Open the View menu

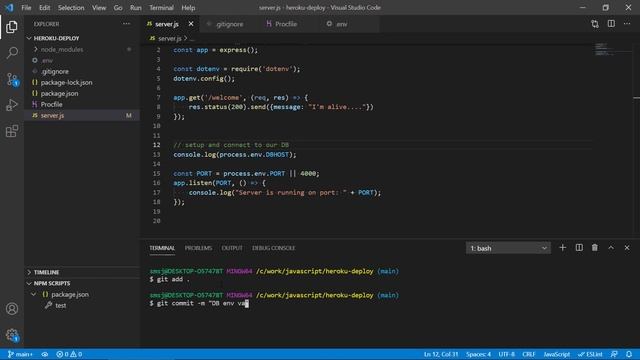coord(99,8)
